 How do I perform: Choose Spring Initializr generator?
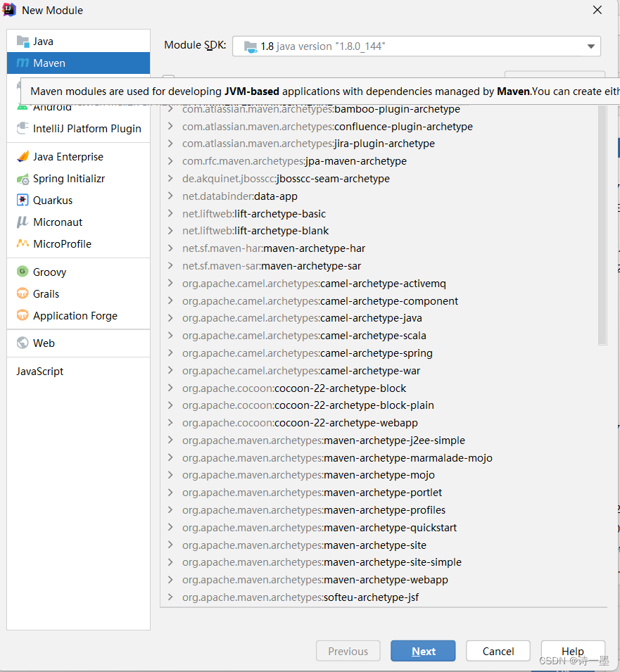(x=78, y=179)
